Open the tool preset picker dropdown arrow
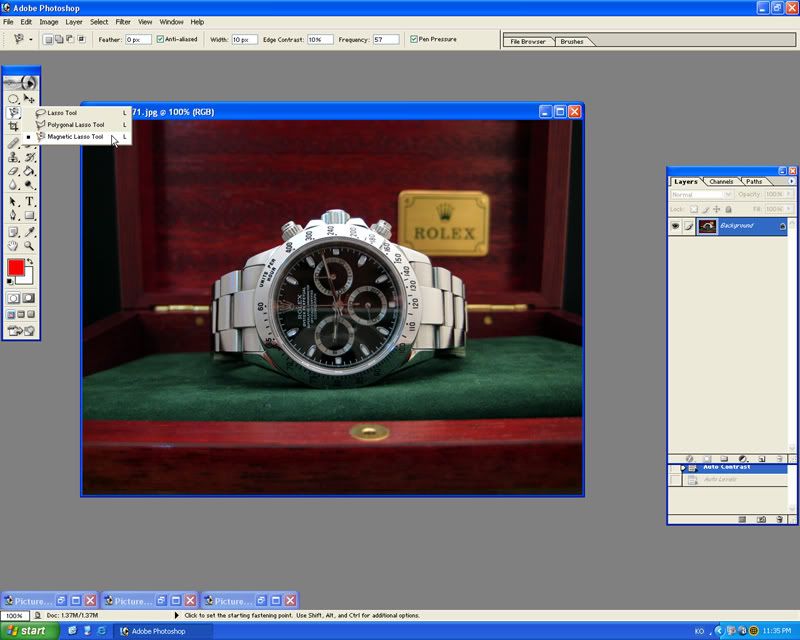800x640 pixels. [x=31, y=39]
